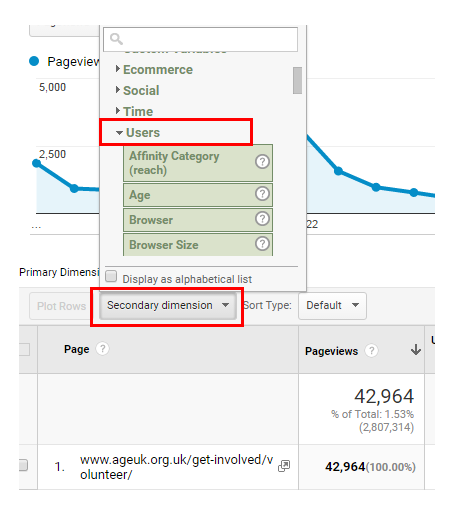The width and height of the screenshot is (467, 510).
Task: Open the Sort Type Default dropdown
Action: [332, 306]
